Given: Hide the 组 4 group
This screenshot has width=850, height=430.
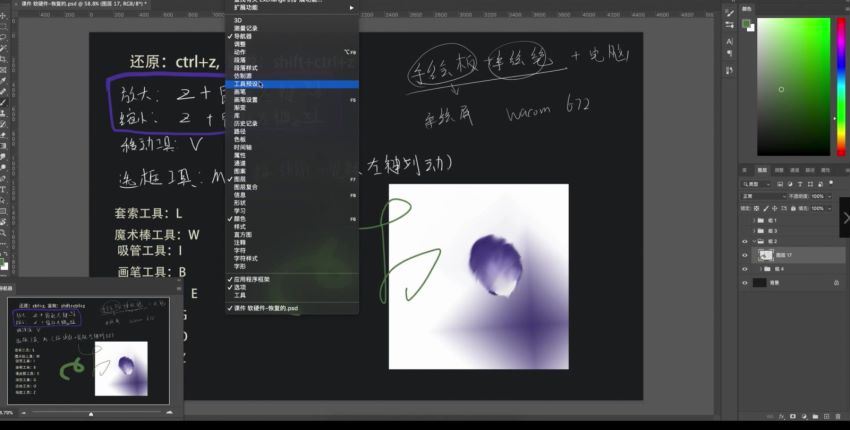Looking at the screenshot, I should [x=745, y=269].
